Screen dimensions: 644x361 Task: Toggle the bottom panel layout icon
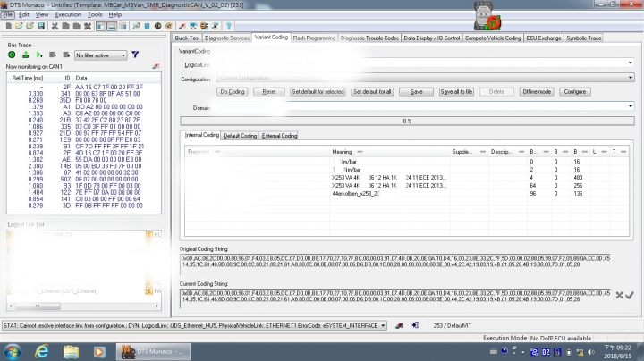coord(112,26)
